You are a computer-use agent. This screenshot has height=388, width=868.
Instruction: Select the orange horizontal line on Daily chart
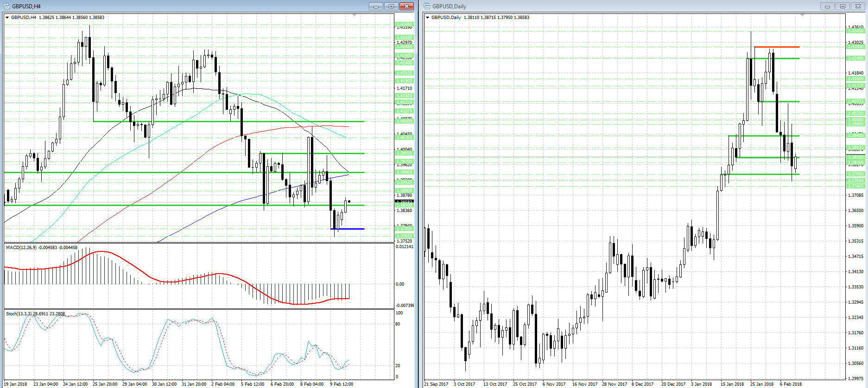click(777, 47)
